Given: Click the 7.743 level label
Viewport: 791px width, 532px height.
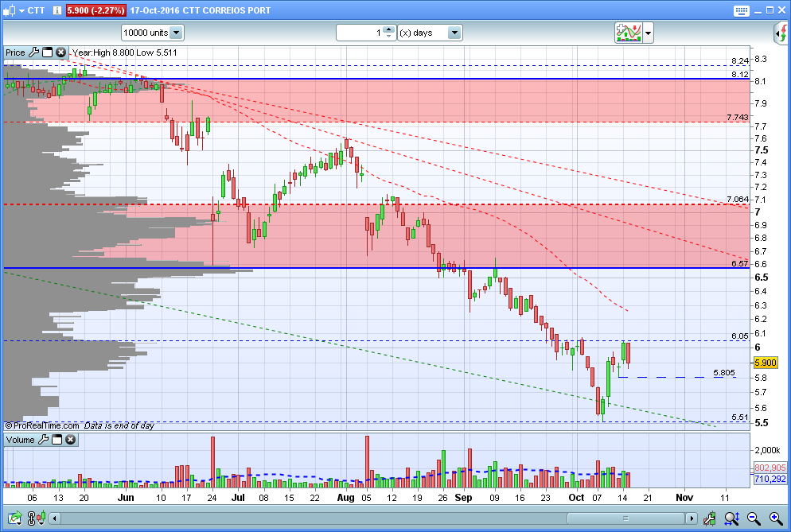Looking at the screenshot, I should click(x=738, y=117).
